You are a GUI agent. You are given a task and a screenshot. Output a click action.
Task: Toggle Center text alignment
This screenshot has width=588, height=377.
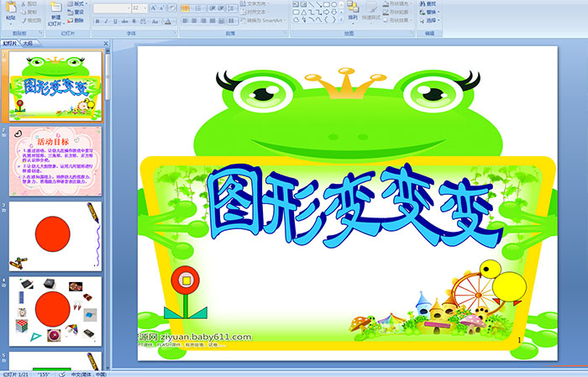[x=194, y=21]
